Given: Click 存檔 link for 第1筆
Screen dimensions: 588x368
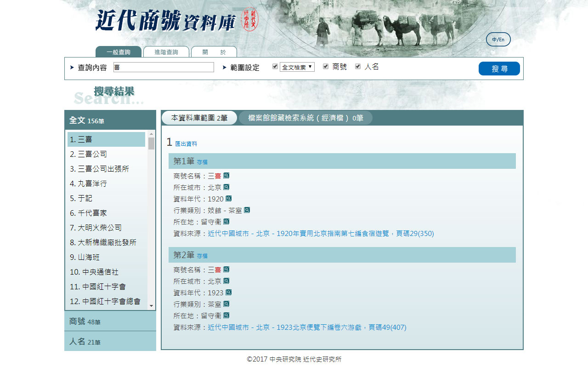Looking at the screenshot, I should coord(202,162).
